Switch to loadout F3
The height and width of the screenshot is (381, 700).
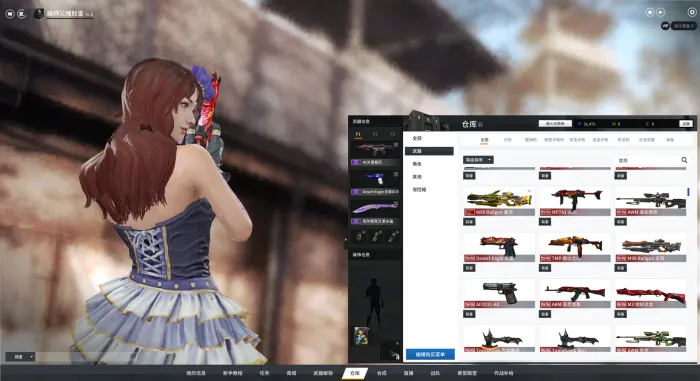pos(392,134)
